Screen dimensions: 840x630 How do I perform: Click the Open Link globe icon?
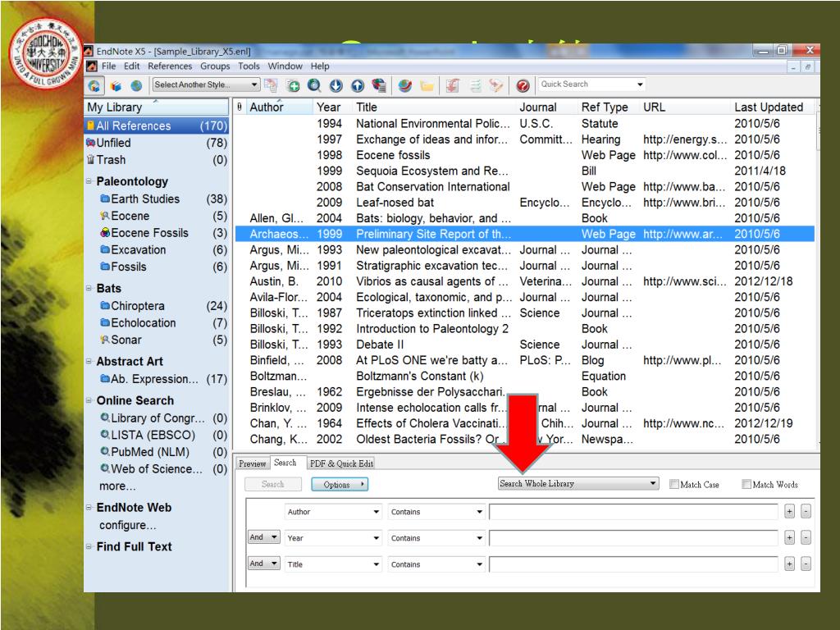click(405, 85)
